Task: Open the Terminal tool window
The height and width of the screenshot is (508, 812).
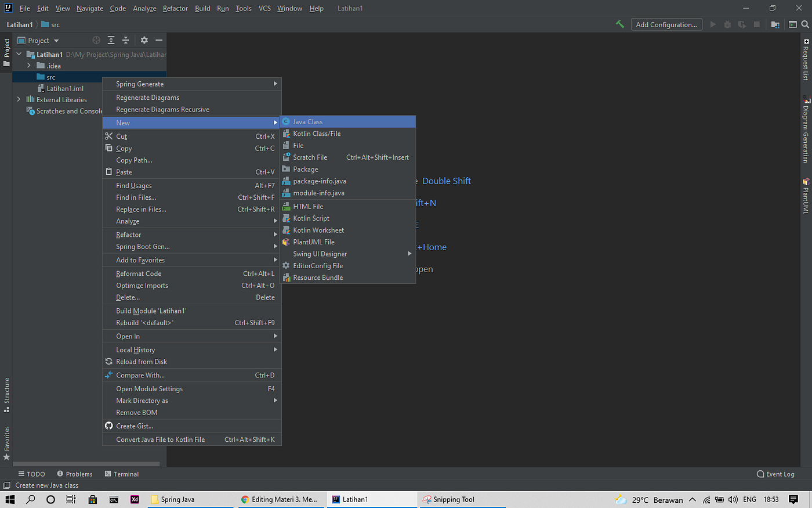Action: click(x=122, y=474)
